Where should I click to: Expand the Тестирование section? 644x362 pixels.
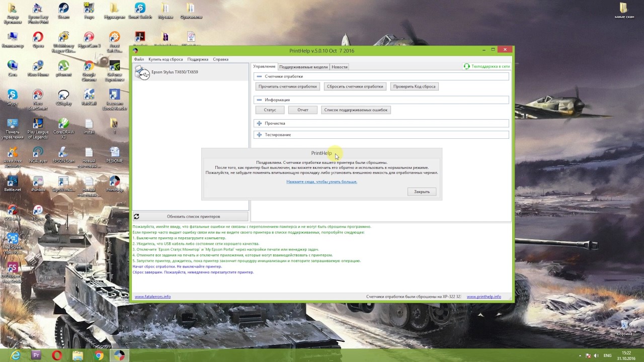point(259,135)
